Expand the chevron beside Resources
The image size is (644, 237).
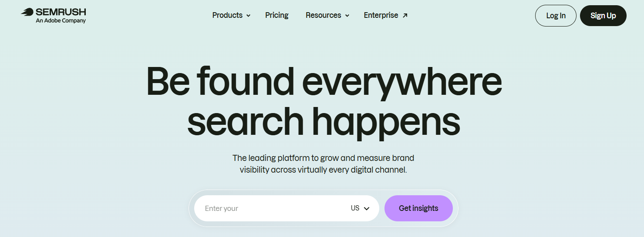pos(347,16)
